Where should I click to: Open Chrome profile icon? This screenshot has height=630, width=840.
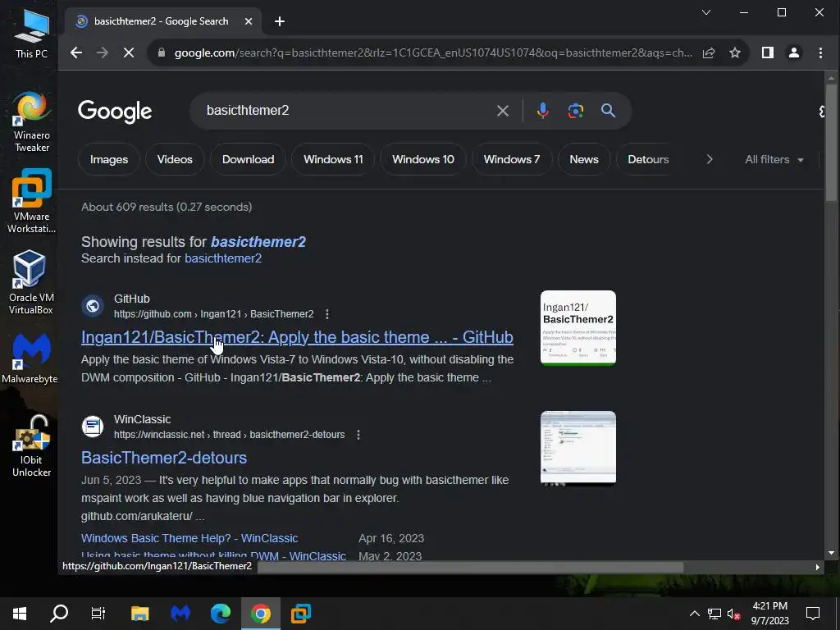click(794, 52)
